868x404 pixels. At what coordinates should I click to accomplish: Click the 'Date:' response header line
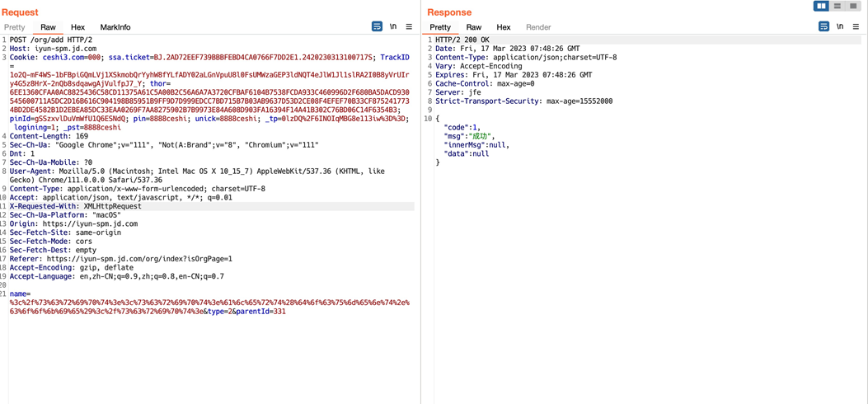tap(506, 49)
